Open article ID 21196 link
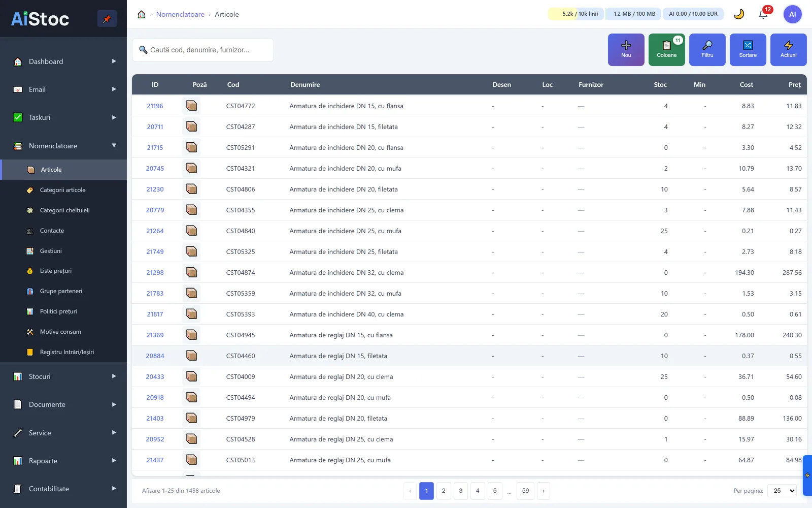 [155, 106]
